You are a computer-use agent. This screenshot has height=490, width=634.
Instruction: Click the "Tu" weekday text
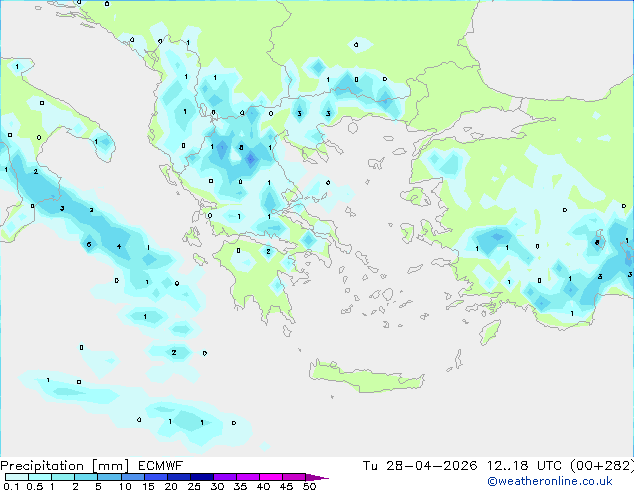tap(370, 466)
